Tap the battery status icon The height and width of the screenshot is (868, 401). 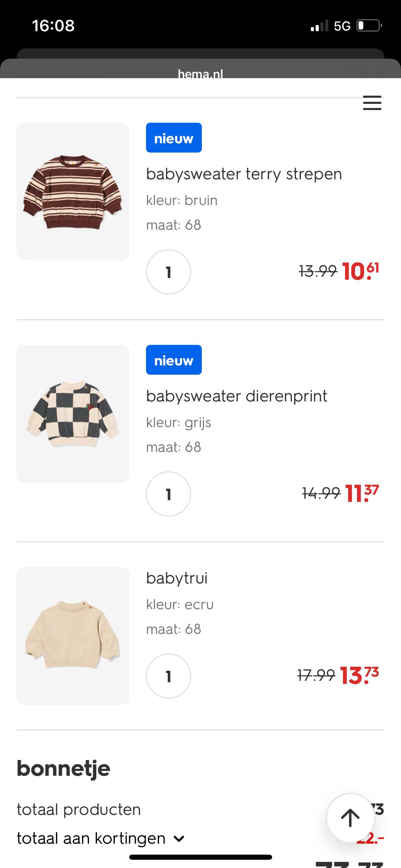coord(369,26)
